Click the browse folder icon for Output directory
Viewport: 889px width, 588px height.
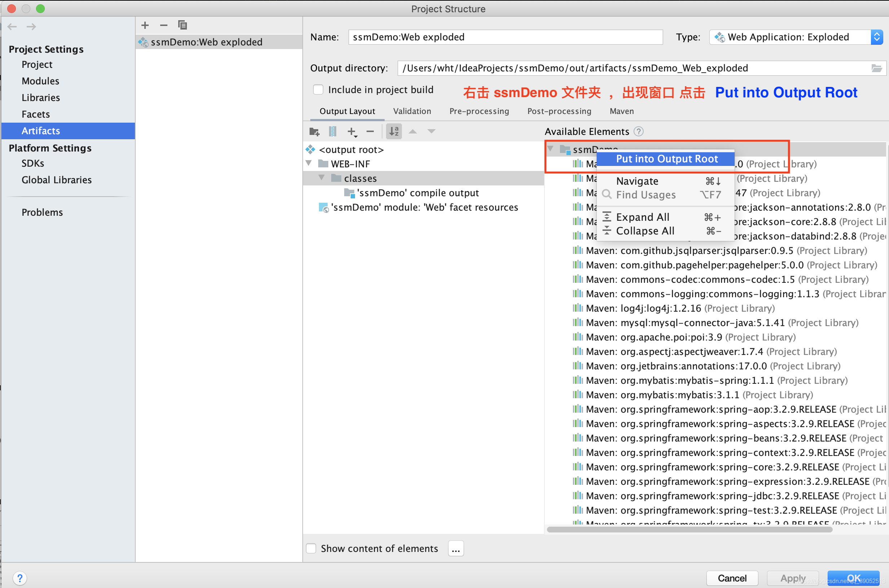[x=876, y=68]
